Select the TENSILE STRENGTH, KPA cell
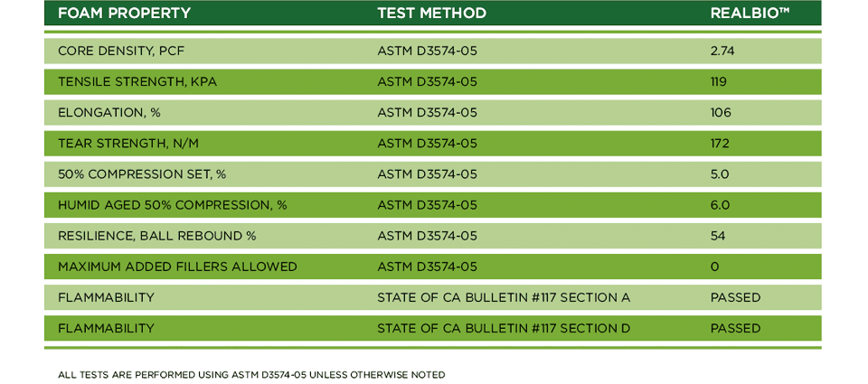This screenshot has height=384, width=868. 137,82
